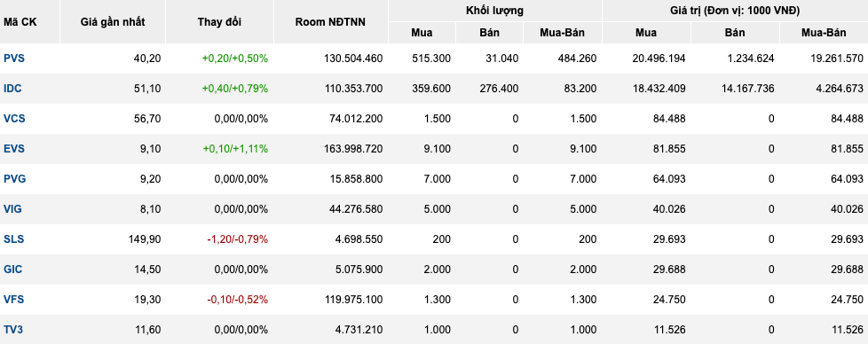Open the SLS stock code link

tap(14, 239)
